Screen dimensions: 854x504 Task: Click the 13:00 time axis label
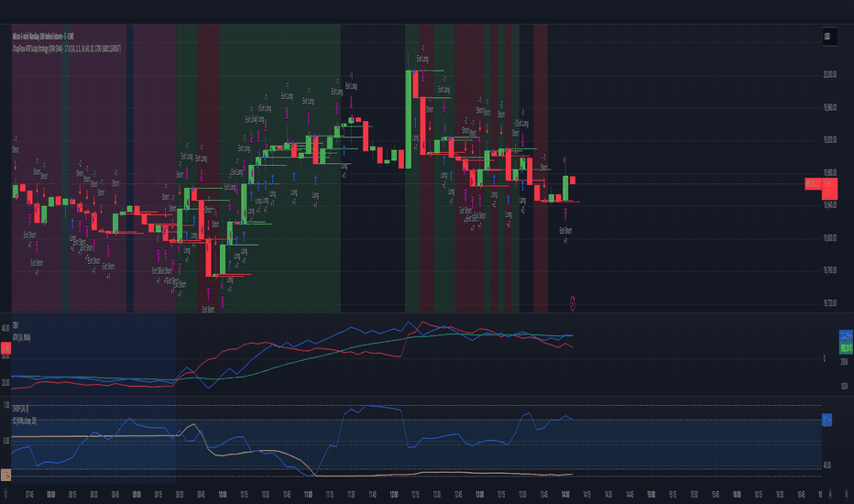(x=479, y=495)
